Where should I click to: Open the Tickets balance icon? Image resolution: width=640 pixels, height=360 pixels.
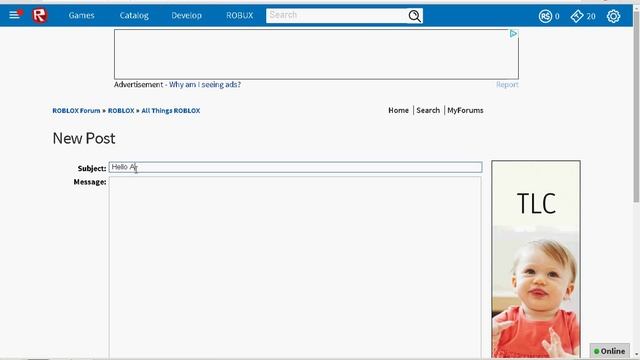click(577, 16)
